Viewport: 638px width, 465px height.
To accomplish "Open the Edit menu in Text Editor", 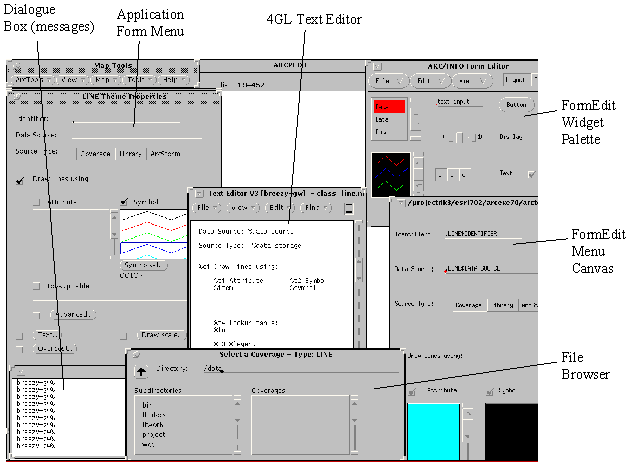I will point(280,207).
